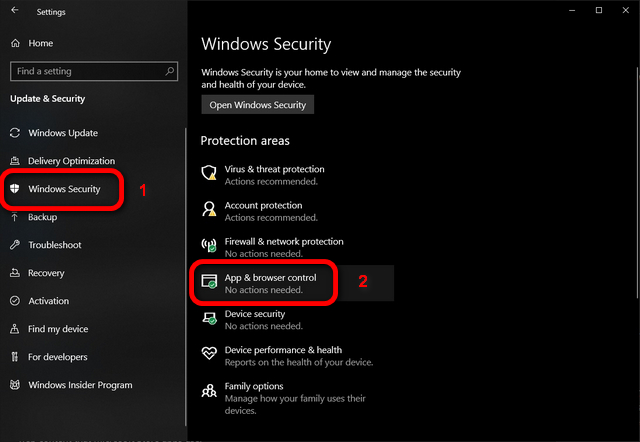The image size is (640, 442).
Task: Click the App & browser control window icon
Action: (x=209, y=281)
